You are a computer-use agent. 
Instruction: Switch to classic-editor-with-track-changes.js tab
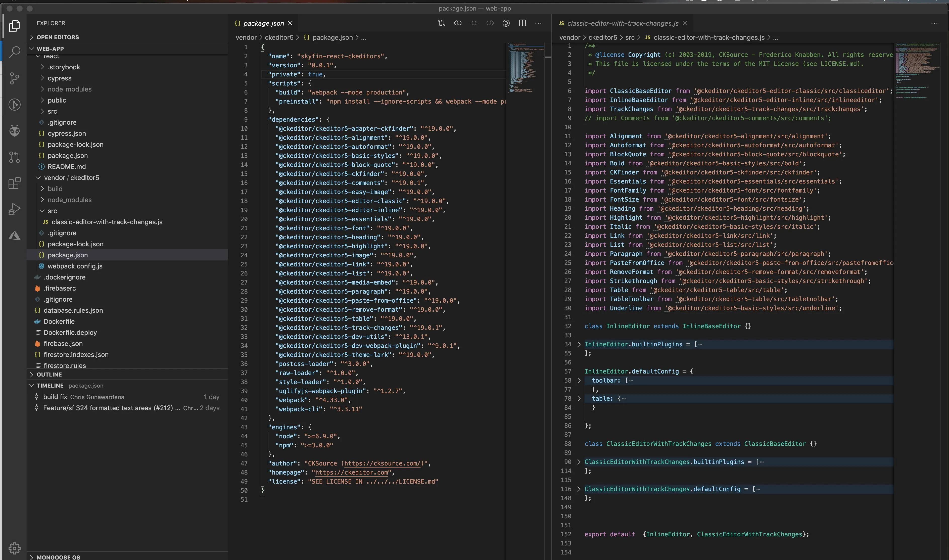(x=622, y=23)
